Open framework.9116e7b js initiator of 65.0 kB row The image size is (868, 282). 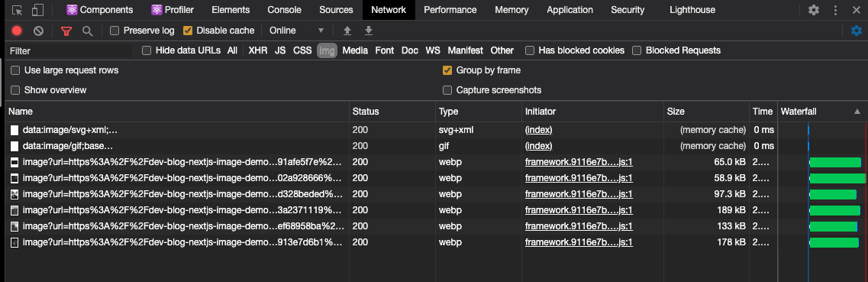(x=579, y=162)
